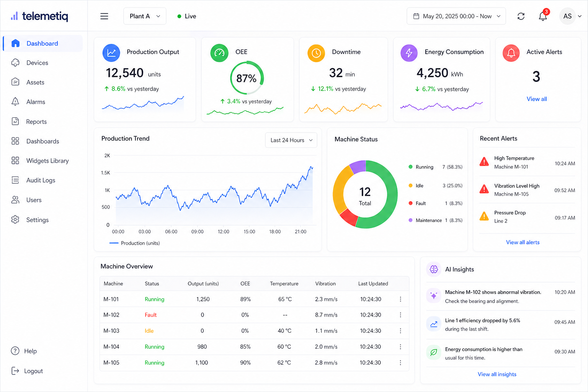Viewport: 588px width, 392px height.
Task: Open row actions for M-102
Action: click(x=400, y=315)
